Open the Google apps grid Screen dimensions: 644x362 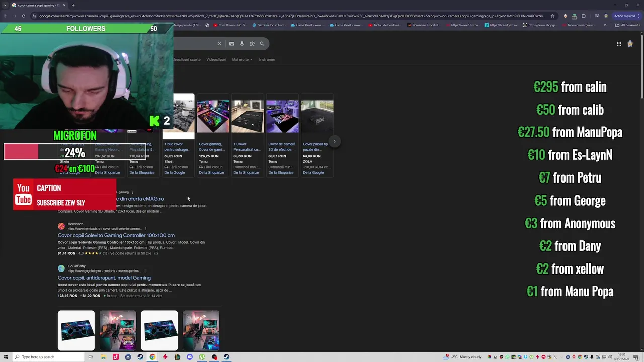[619, 44]
